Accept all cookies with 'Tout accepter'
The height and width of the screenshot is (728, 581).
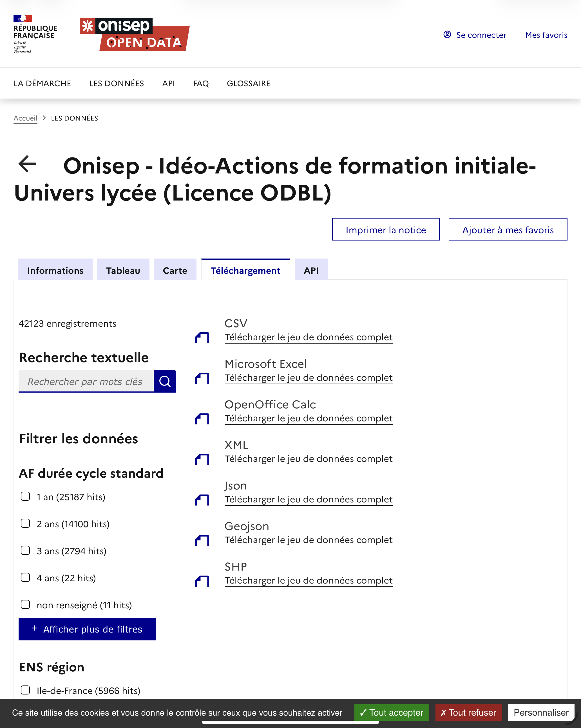pyautogui.click(x=391, y=713)
